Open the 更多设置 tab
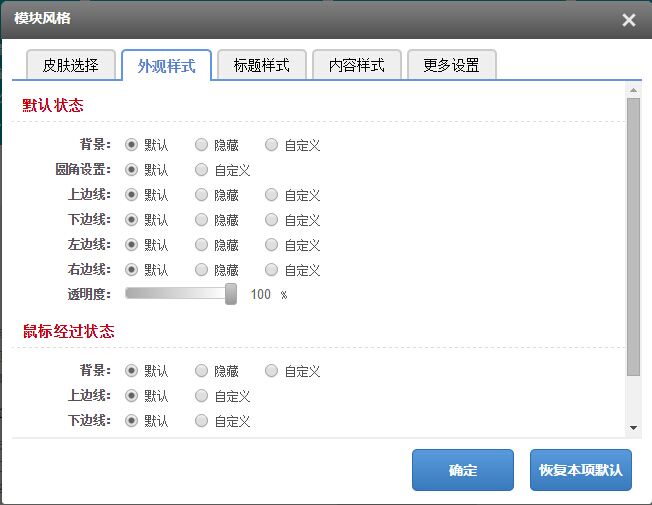This screenshot has width=652, height=505. click(x=451, y=66)
